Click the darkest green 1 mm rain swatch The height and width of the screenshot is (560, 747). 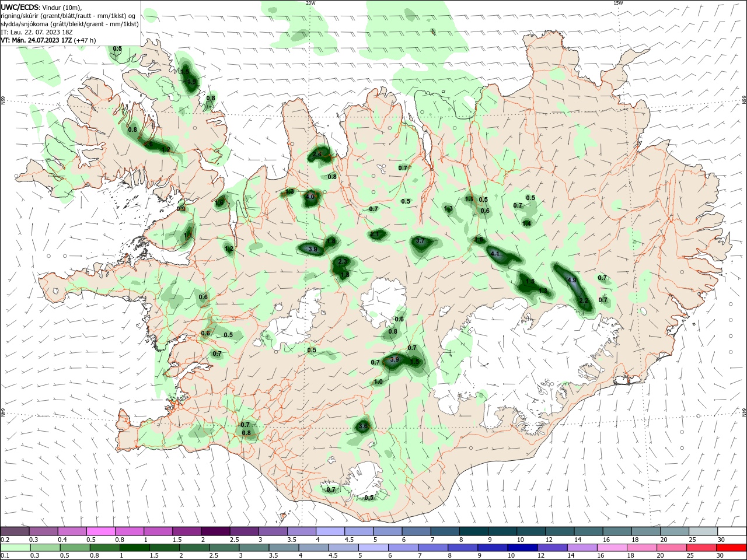point(134,548)
